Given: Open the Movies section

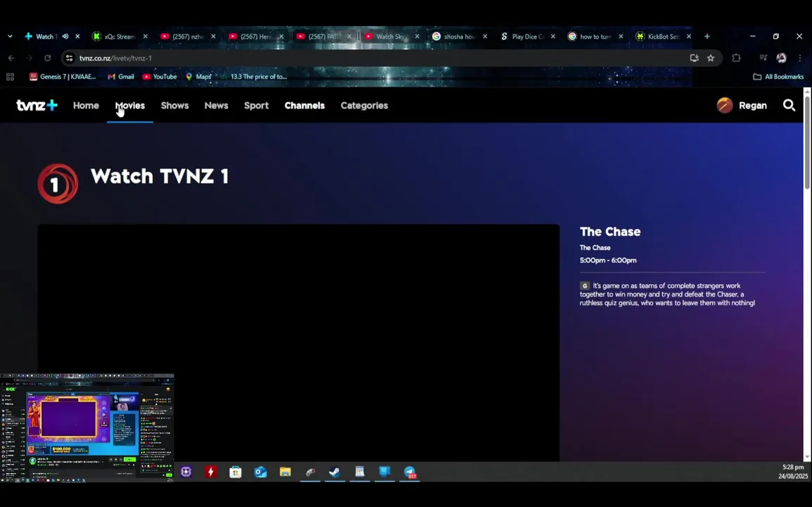Looking at the screenshot, I should pos(130,106).
